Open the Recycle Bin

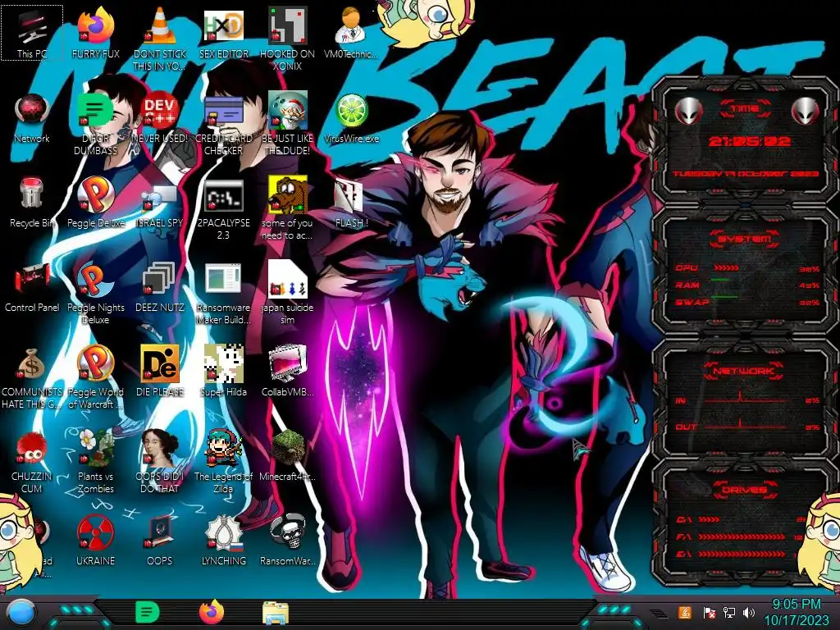click(x=32, y=203)
